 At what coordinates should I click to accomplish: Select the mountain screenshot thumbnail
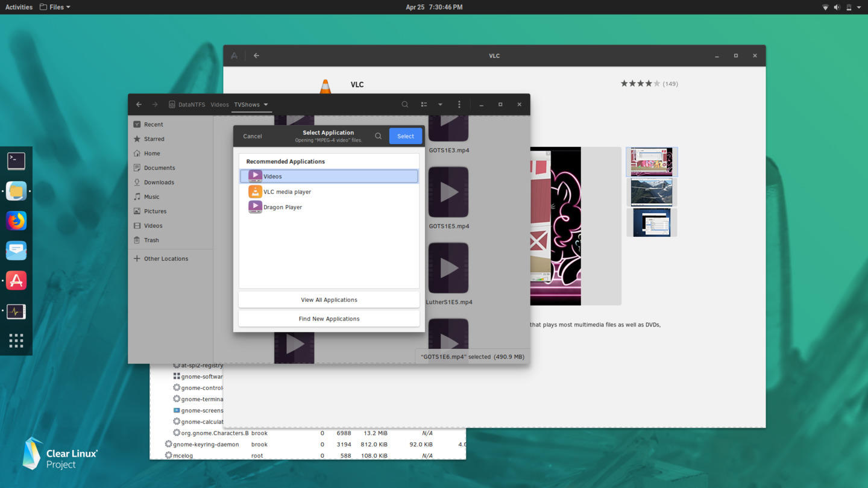point(652,193)
